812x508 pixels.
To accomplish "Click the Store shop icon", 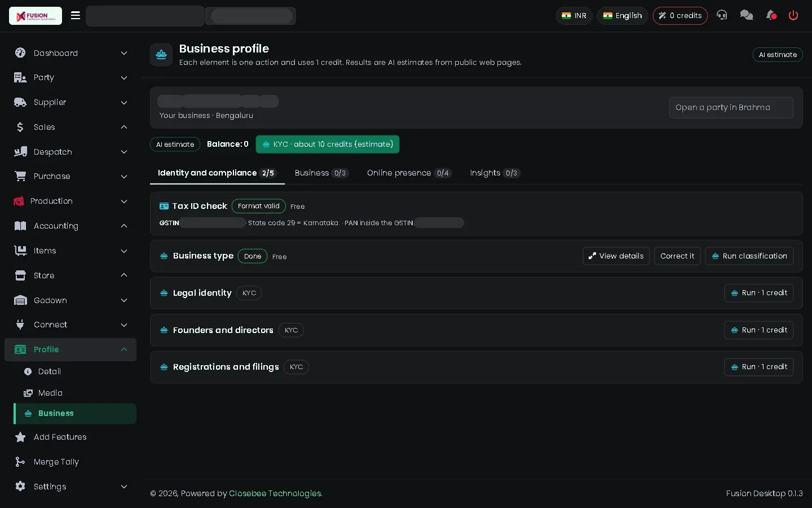I will [20, 275].
